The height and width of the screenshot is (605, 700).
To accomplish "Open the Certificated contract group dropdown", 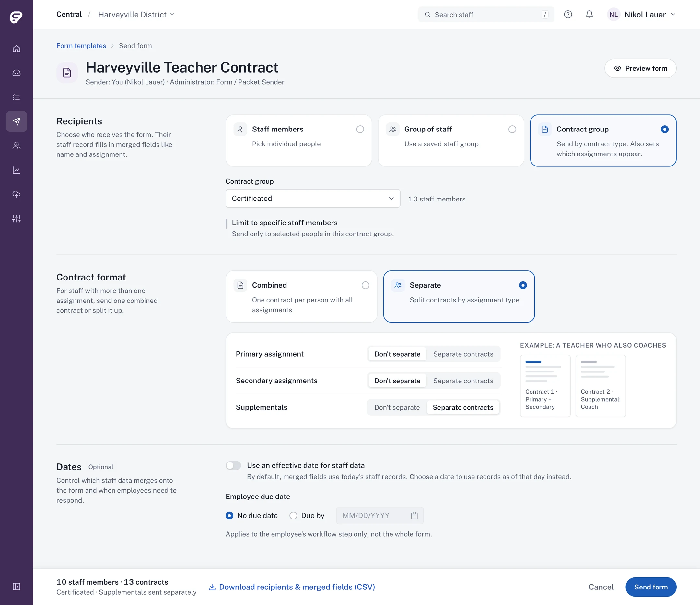I will [313, 199].
